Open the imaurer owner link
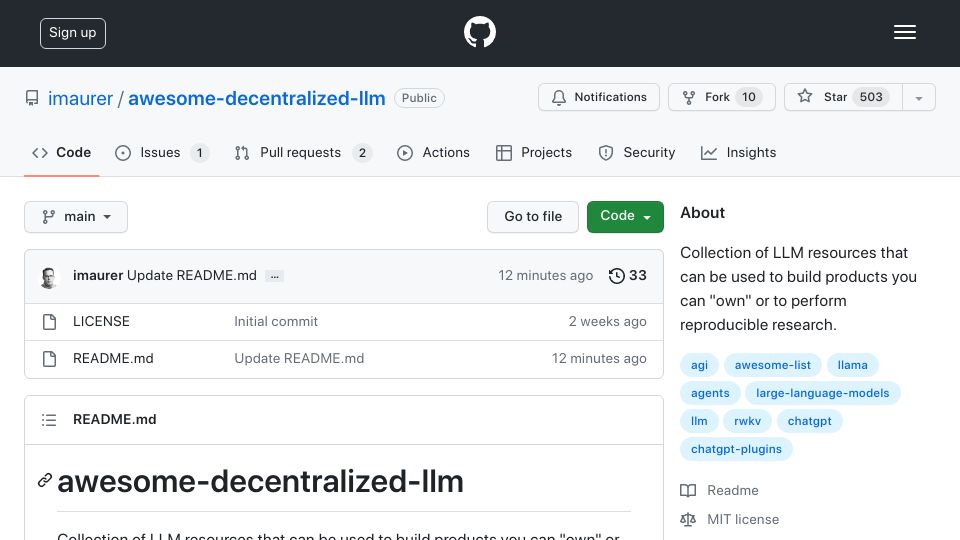This screenshot has width=960, height=540. (80, 99)
